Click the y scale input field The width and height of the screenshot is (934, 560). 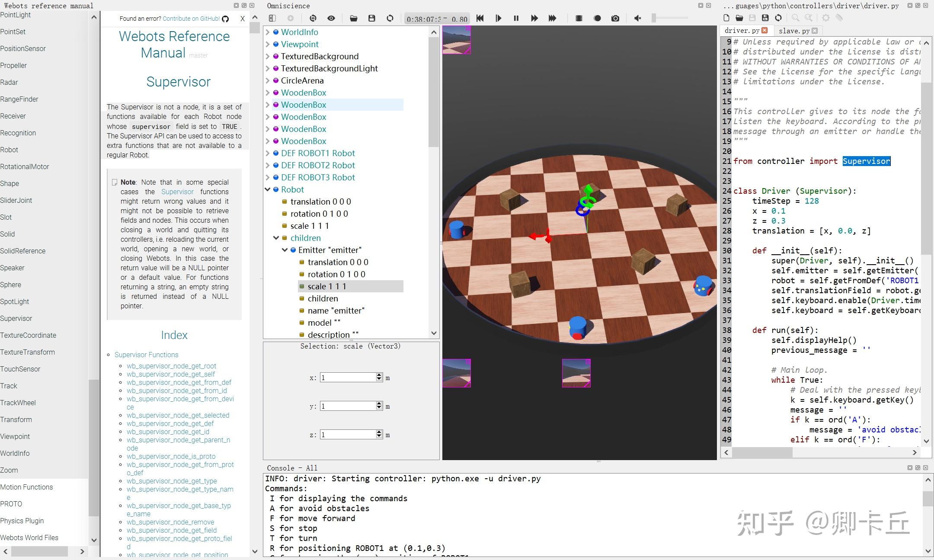pyautogui.click(x=348, y=406)
